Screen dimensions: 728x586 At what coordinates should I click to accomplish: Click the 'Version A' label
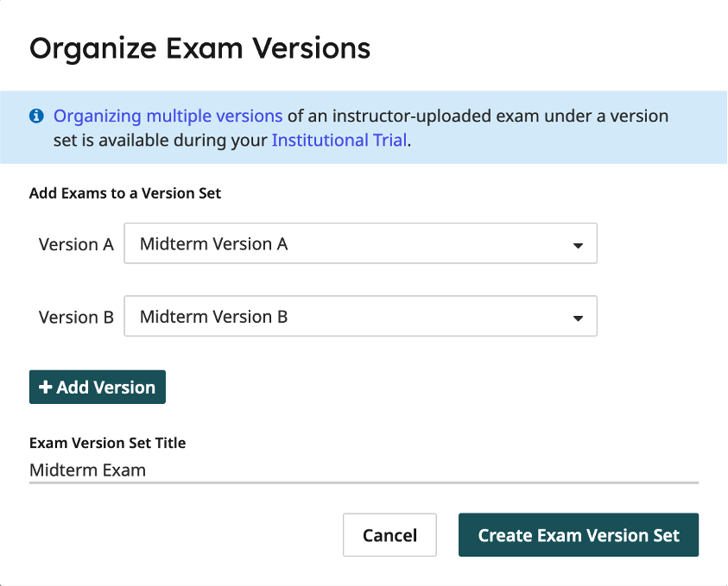pyautogui.click(x=76, y=244)
